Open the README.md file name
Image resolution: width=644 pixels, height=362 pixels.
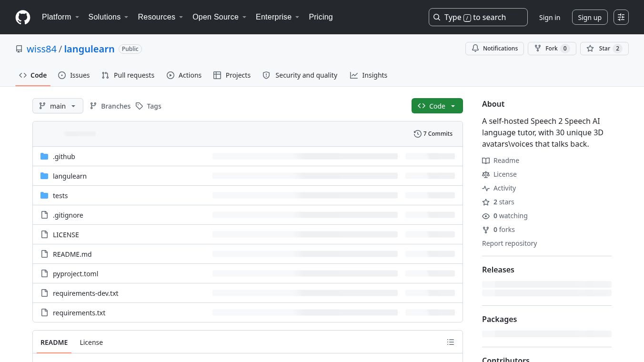72,254
